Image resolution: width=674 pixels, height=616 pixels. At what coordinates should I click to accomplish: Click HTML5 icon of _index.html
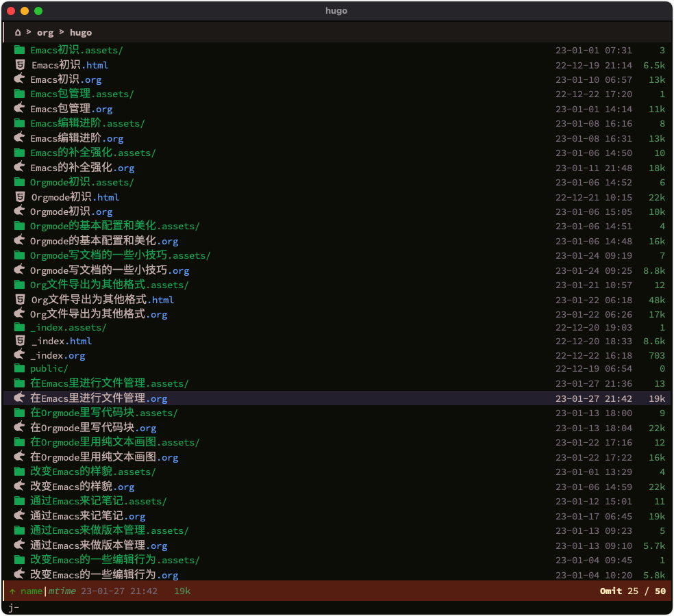20,341
